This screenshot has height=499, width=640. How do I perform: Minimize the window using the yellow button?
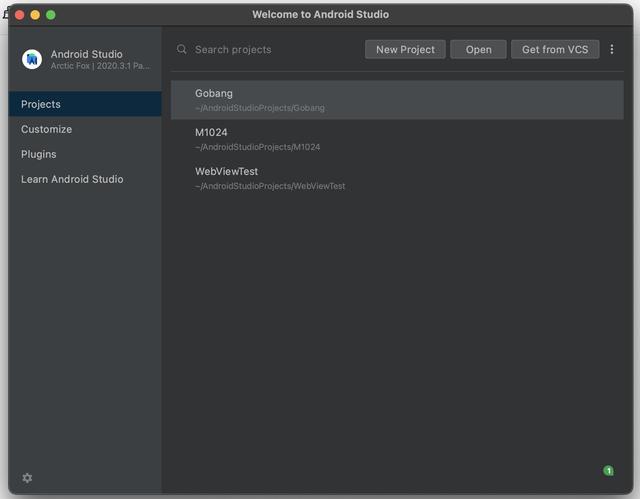pos(35,15)
